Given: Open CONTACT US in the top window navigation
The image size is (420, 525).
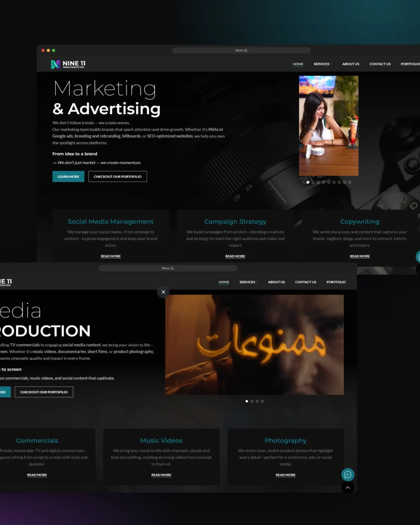Looking at the screenshot, I should [380, 64].
